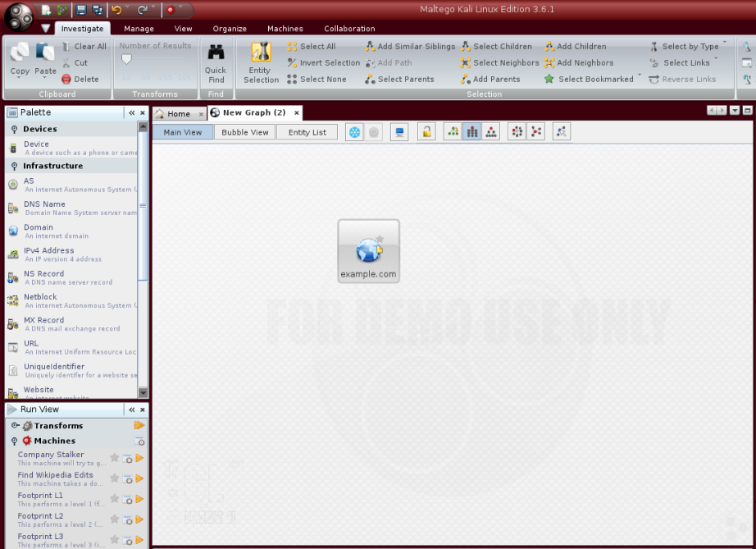Open Machines settings icon in Run View
The height and width of the screenshot is (549, 756).
[x=140, y=441]
